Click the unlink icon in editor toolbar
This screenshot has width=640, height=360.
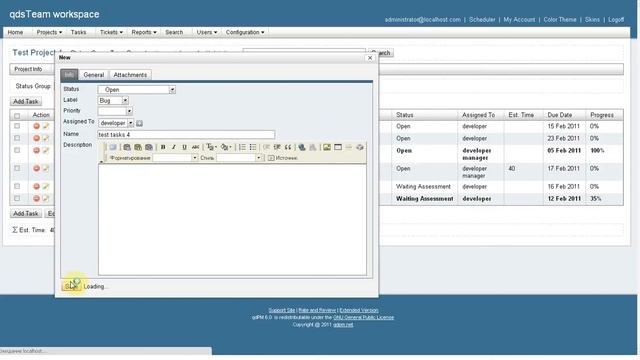coord(313,147)
